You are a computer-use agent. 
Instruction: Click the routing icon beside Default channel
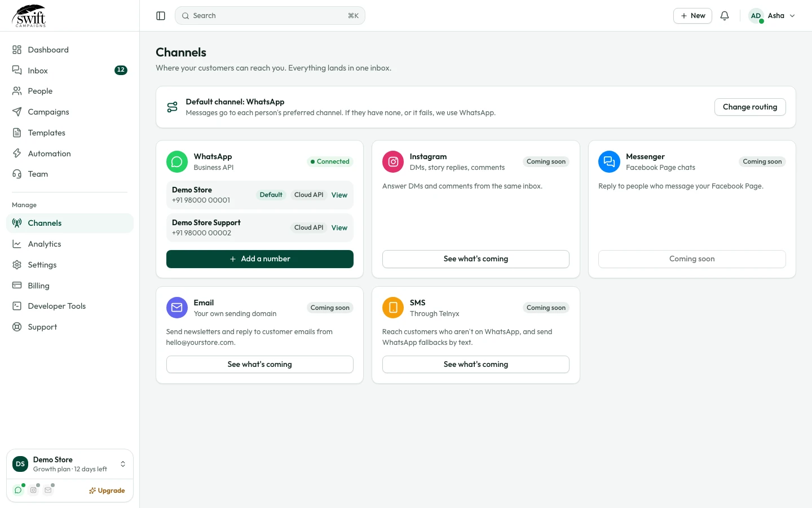pyautogui.click(x=173, y=107)
